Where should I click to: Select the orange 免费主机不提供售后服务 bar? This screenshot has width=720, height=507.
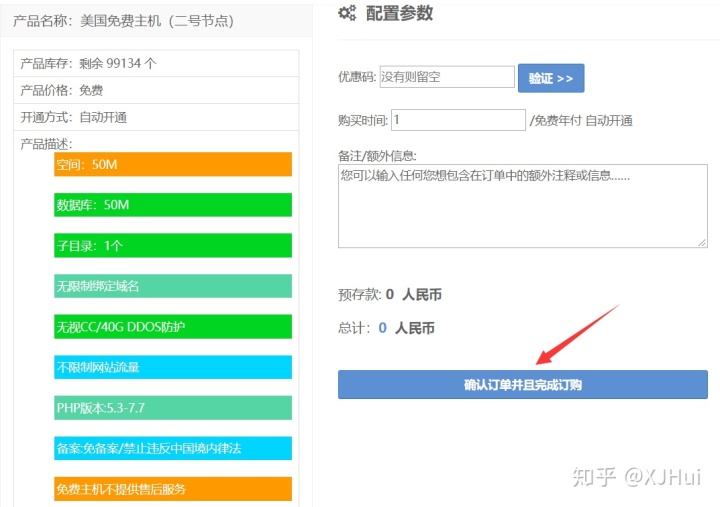point(173,489)
